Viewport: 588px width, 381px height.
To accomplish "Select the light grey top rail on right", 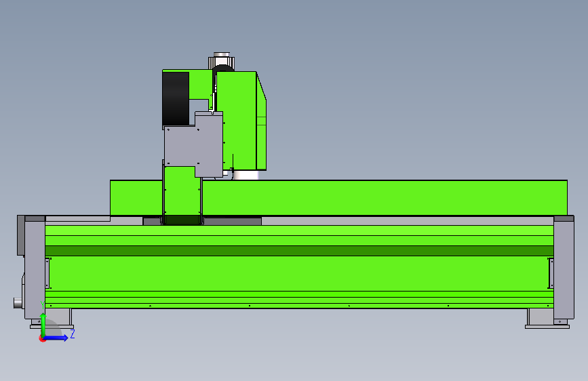I will click(407, 220).
